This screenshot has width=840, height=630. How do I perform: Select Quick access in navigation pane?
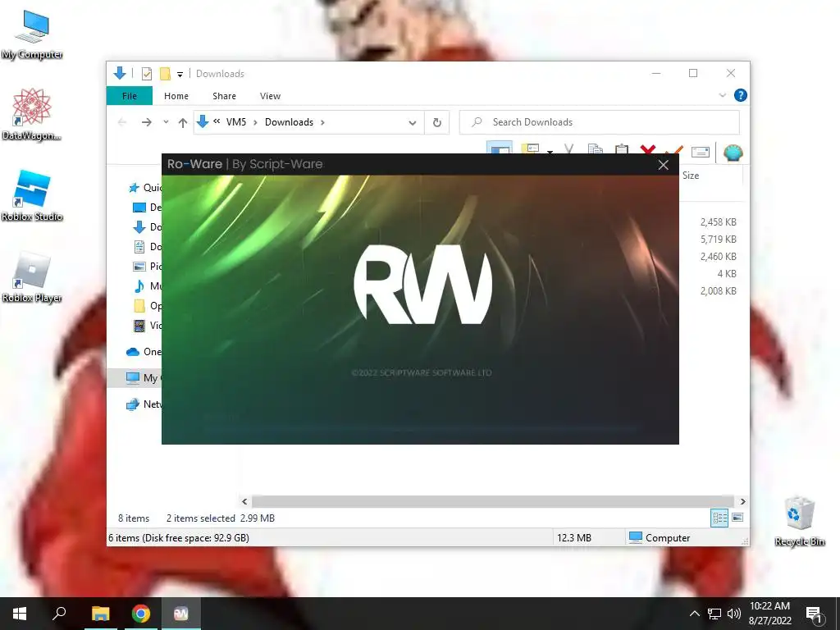click(x=144, y=188)
